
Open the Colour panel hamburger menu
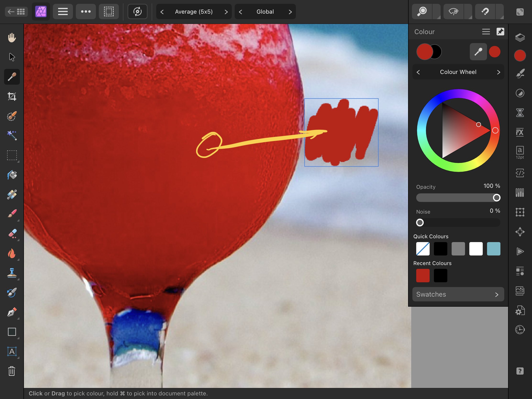click(x=486, y=32)
